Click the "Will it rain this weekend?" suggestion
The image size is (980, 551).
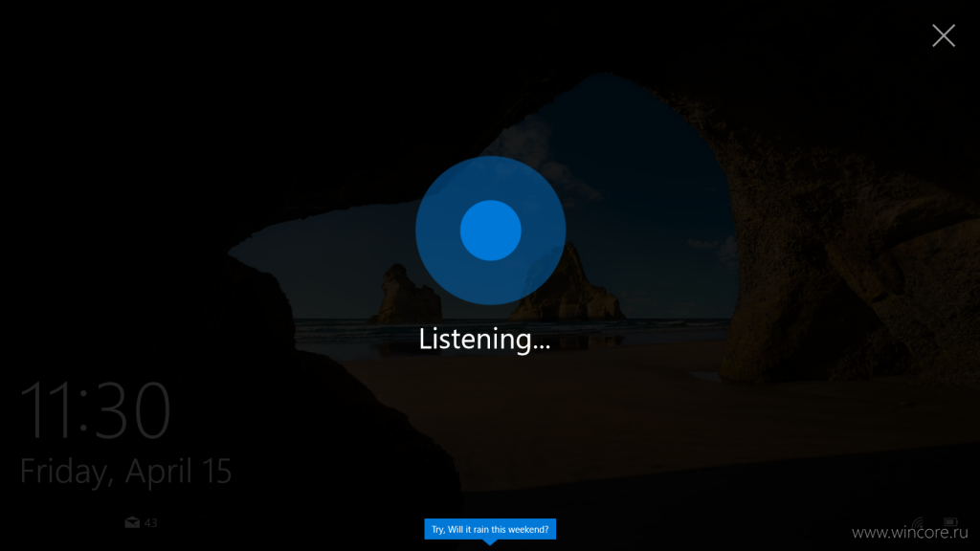(490, 529)
